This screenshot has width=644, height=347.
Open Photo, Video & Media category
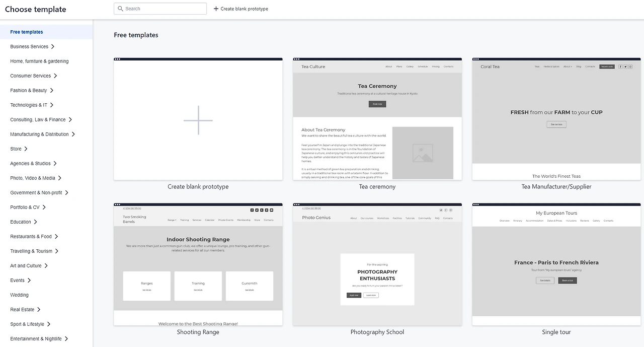coord(33,178)
